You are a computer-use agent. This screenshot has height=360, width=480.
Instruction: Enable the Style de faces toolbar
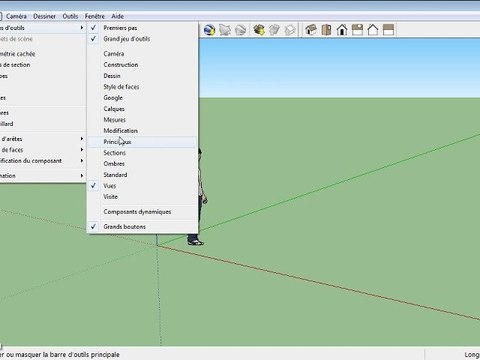(142, 87)
